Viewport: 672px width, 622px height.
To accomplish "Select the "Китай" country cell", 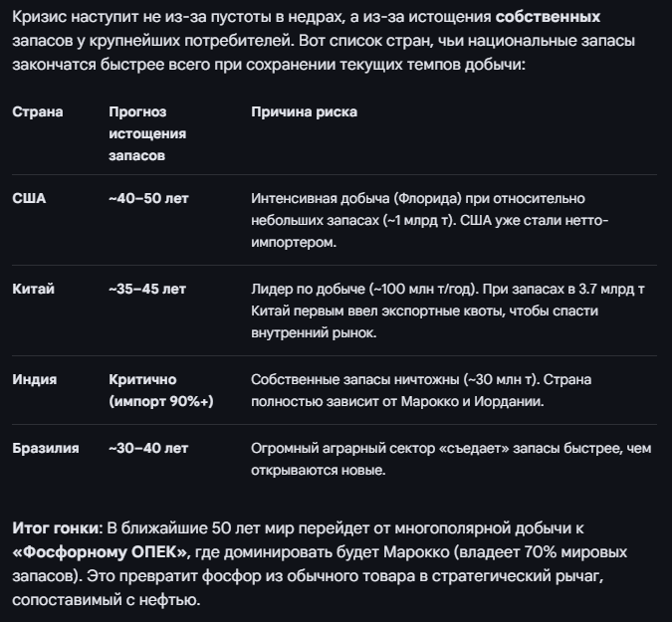I will tap(33, 289).
